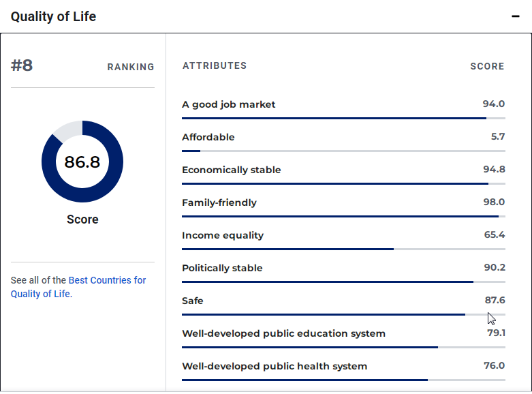This screenshot has height=394, width=532.
Task: Click the RANKING label
Action: pyautogui.click(x=131, y=67)
